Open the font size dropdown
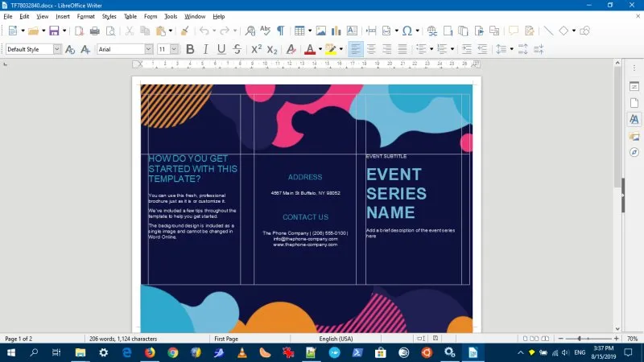The image size is (644, 362). coord(174,49)
